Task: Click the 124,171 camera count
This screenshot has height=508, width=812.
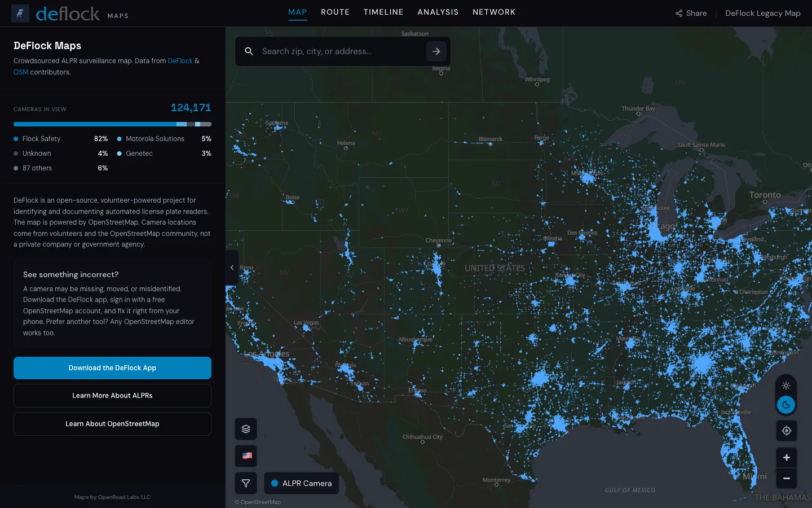Action: tap(191, 108)
